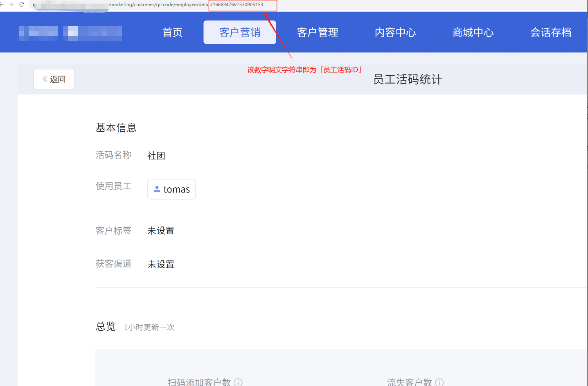This screenshot has width=588, height=386.
Task: Switch to the 内容中心 tab
Action: (x=395, y=32)
